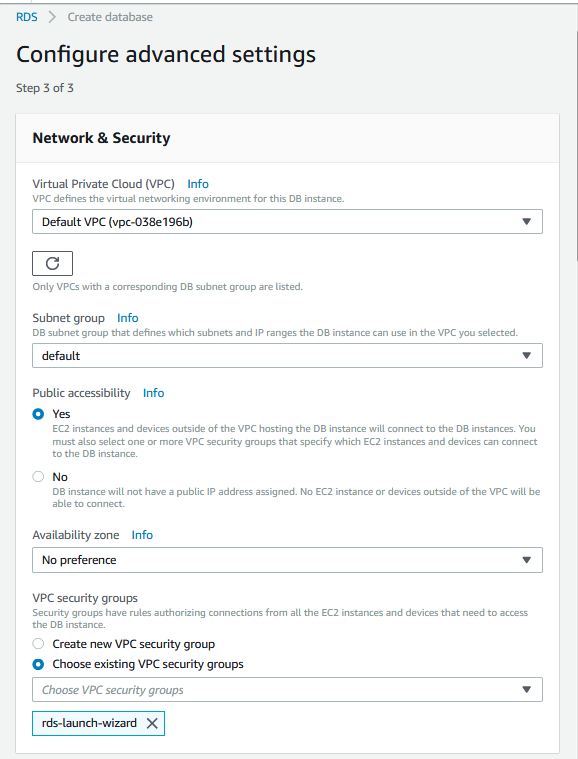The image size is (578, 759).
Task: Open Info link for Virtual Private Cloud
Action: coord(198,184)
